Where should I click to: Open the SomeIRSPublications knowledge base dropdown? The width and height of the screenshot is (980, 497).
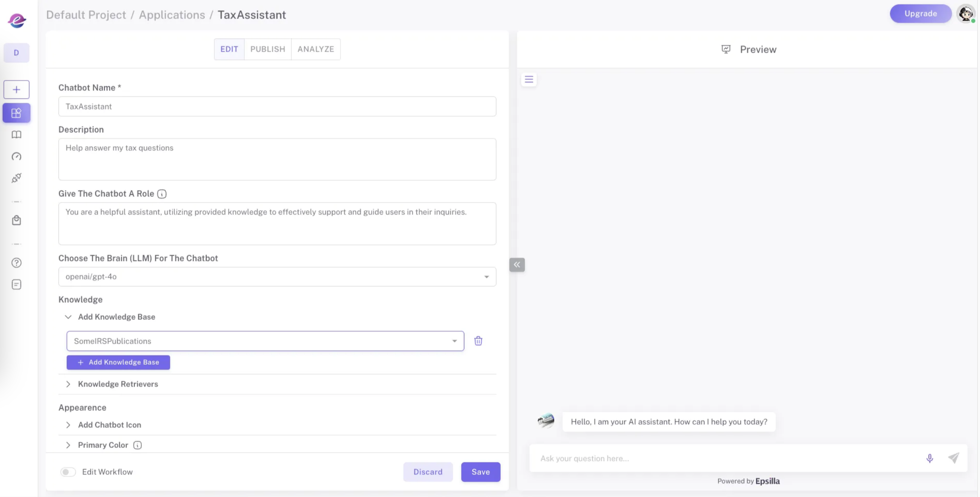(x=265, y=341)
